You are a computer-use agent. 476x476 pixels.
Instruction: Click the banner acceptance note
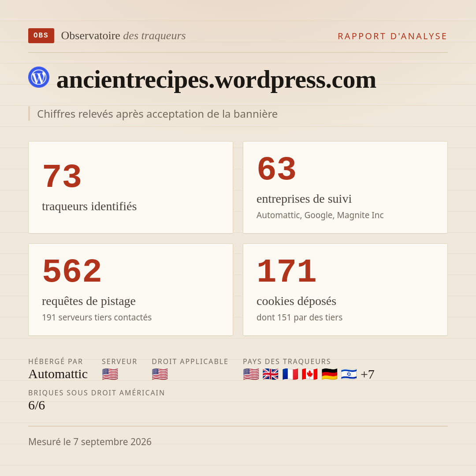click(157, 114)
